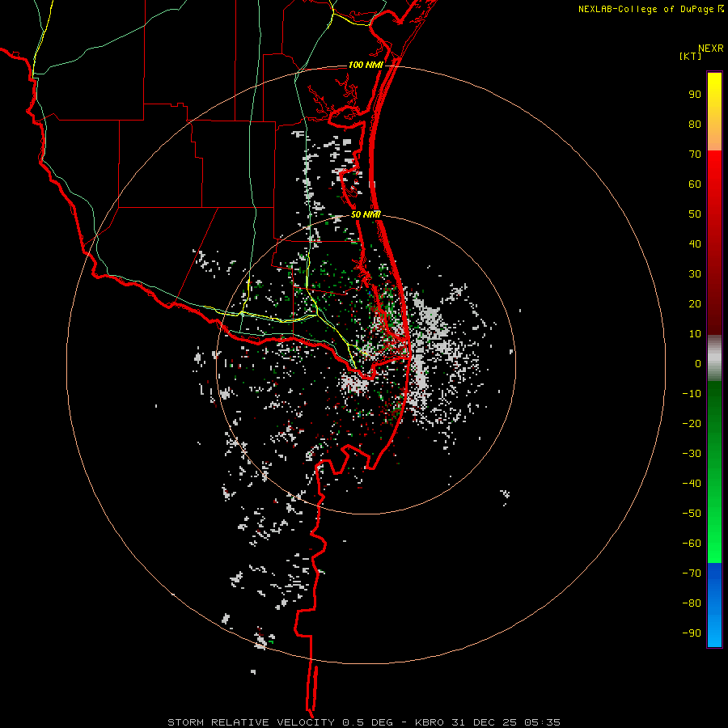Click the positive 90 value on the velocity scale
The image size is (728, 728).
695,95
